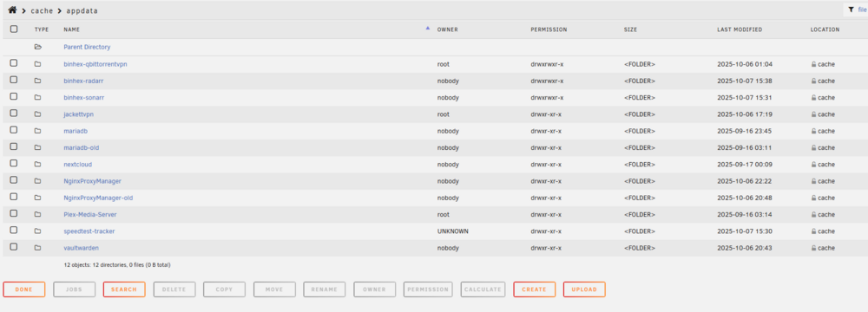This screenshot has width=868, height=312.
Task: Click the Owner button in bottom toolbar
Action: [x=375, y=289]
